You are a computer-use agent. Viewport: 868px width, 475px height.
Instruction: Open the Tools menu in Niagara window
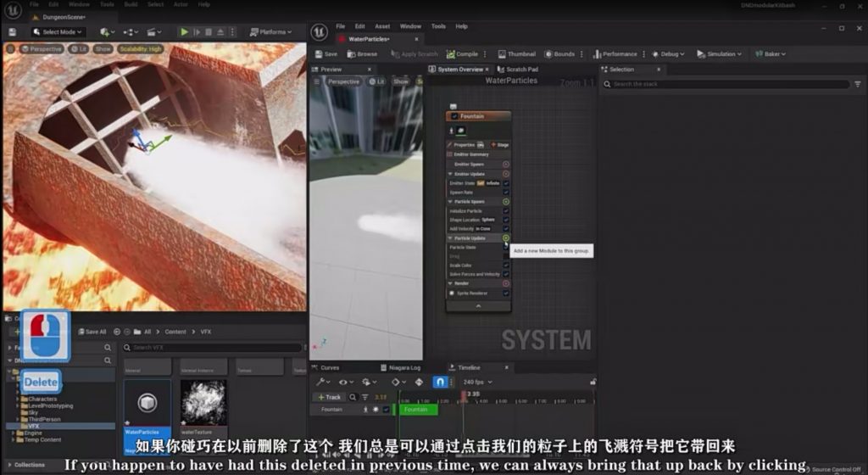pyautogui.click(x=438, y=26)
